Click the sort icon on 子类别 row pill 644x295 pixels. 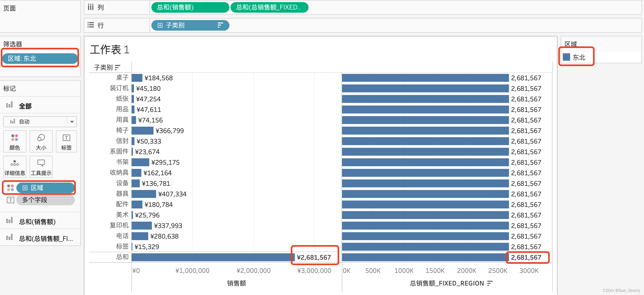coord(220,25)
